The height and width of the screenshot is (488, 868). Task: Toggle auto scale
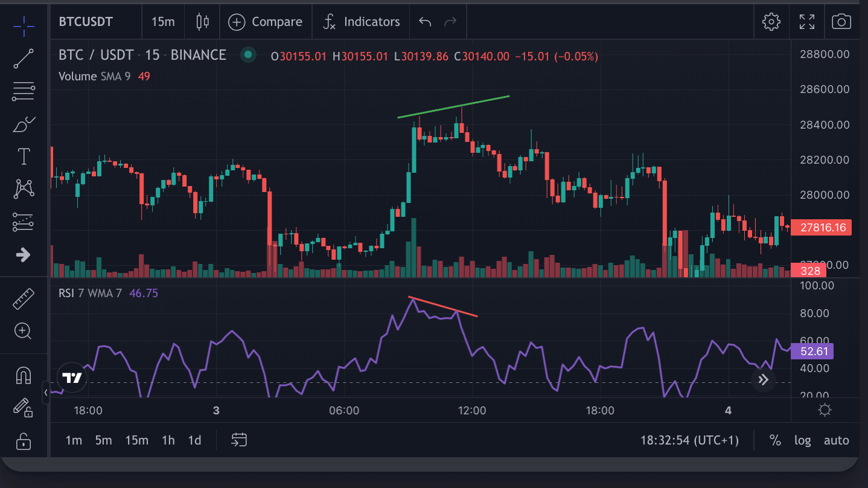(x=836, y=440)
